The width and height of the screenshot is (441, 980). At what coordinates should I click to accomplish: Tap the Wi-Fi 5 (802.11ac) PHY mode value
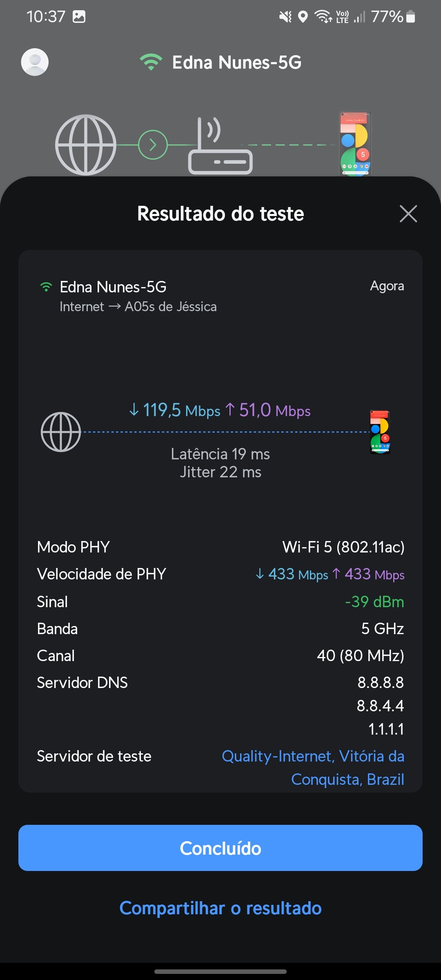[x=343, y=547]
